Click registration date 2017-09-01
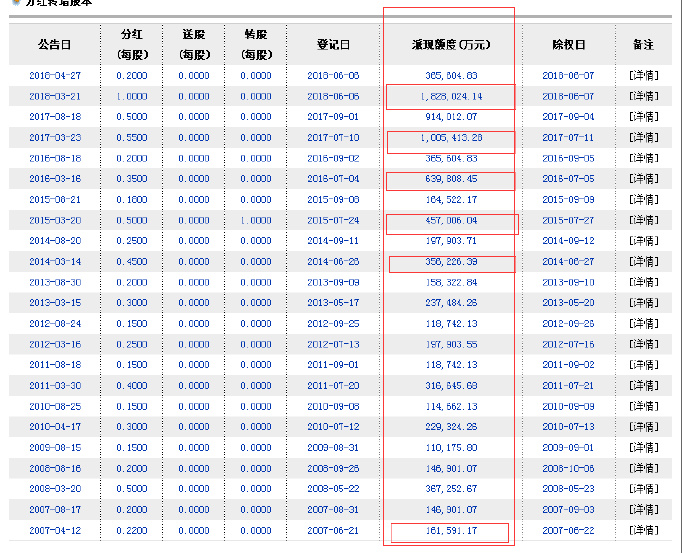Screen dimensions: 690x553 click(333, 117)
